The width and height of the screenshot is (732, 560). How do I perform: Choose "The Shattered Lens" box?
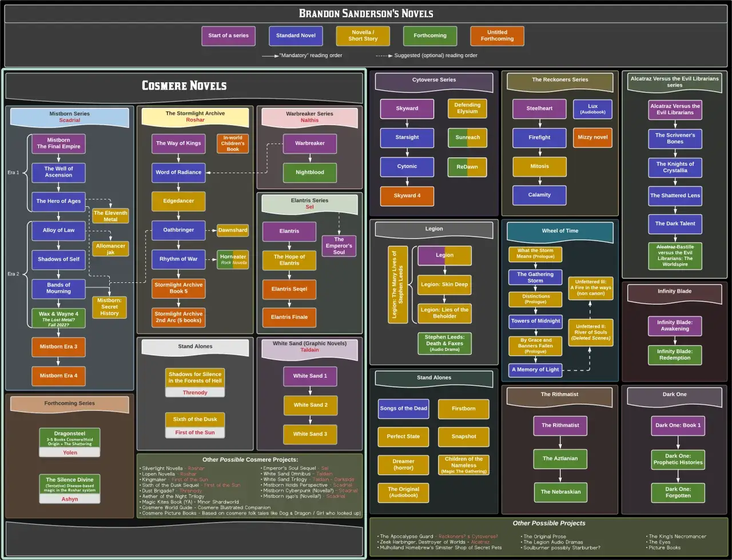point(675,195)
